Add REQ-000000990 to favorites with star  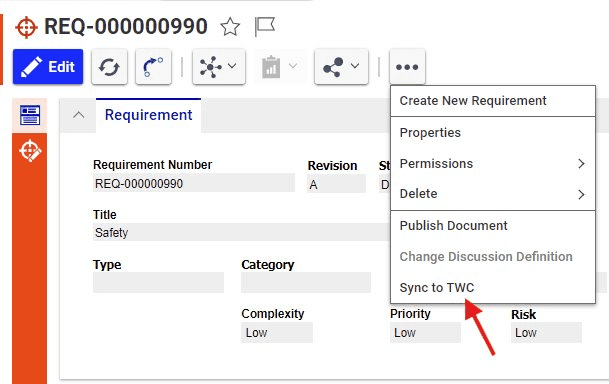(230, 27)
